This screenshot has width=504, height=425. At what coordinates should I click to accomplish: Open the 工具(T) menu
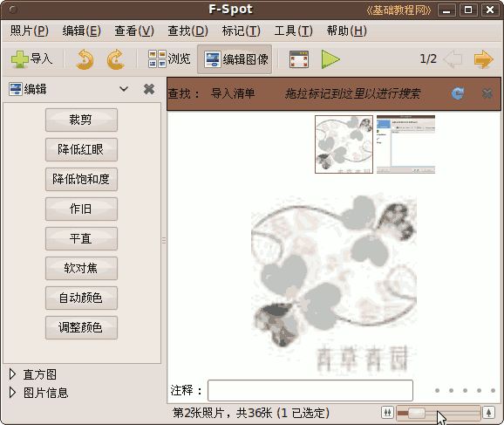(294, 31)
